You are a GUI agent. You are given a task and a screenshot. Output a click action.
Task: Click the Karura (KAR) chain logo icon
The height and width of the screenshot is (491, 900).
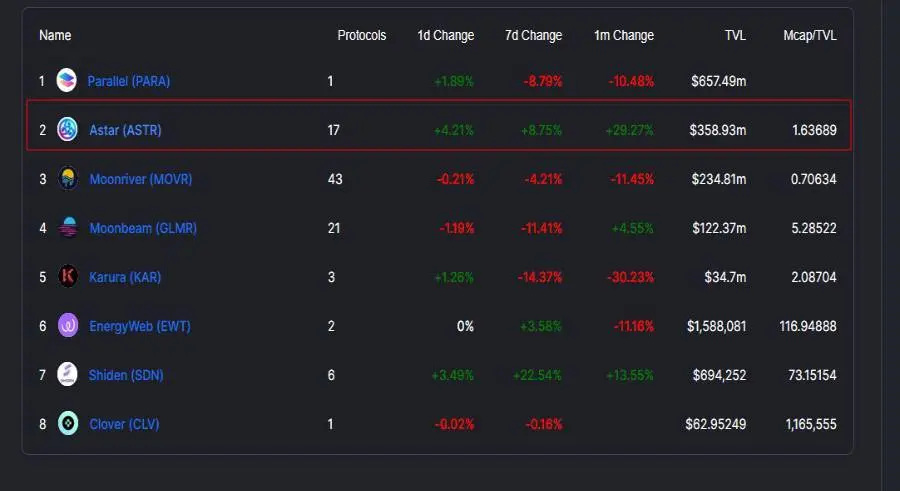click(x=68, y=276)
